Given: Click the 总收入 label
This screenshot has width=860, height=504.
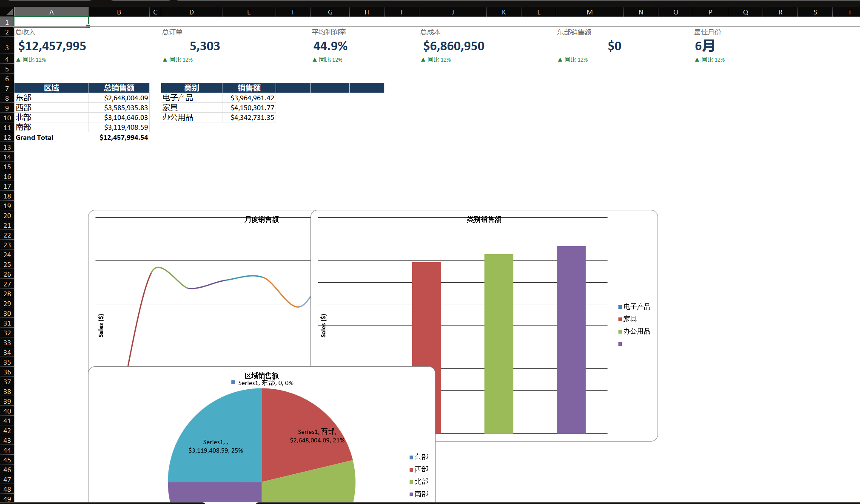Looking at the screenshot, I should [x=26, y=32].
